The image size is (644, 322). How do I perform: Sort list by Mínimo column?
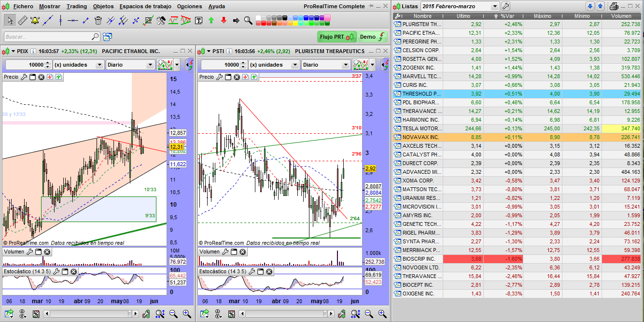582,16
